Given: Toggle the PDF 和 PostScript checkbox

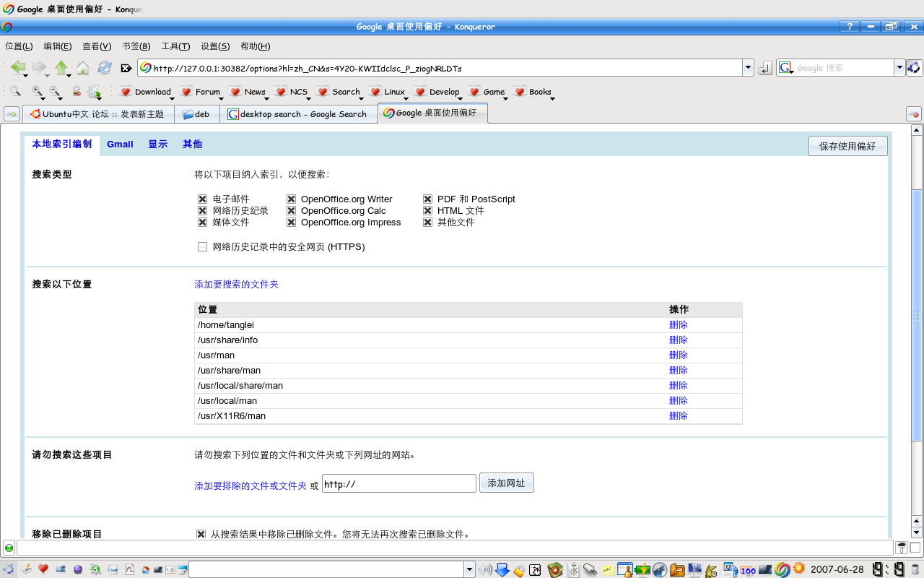Looking at the screenshot, I should pos(427,199).
